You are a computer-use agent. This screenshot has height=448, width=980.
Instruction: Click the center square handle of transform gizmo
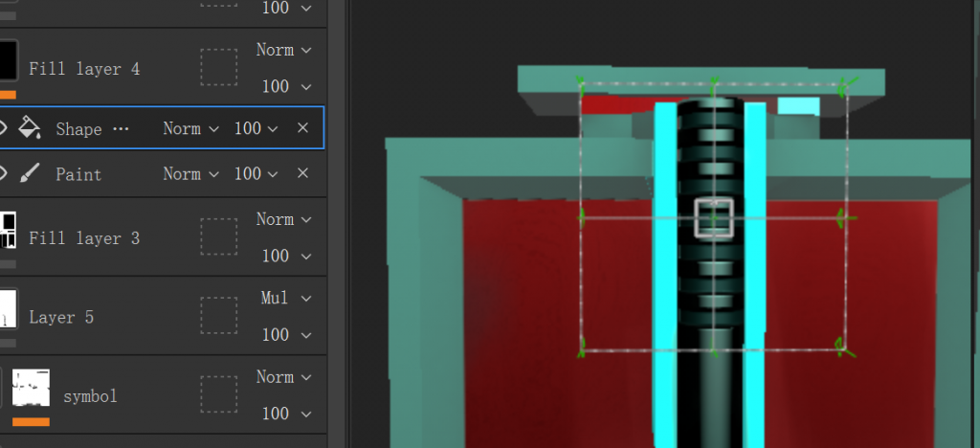[x=713, y=217]
